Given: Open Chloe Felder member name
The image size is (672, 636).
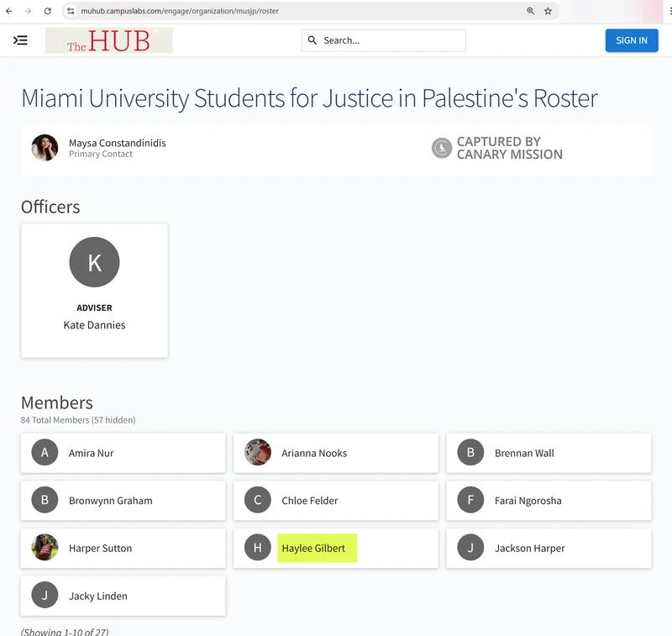Looking at the screenshot, I should click(309, 501).
